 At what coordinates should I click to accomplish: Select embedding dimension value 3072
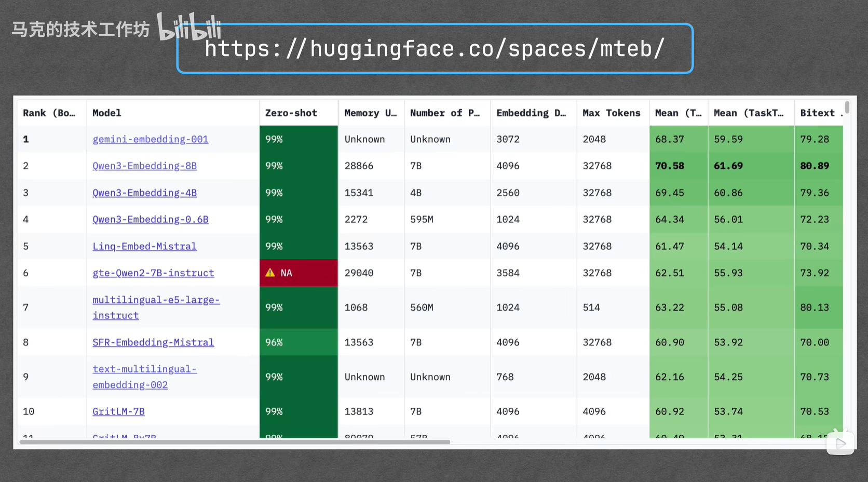pyautogui.click(x=508, y=139)
